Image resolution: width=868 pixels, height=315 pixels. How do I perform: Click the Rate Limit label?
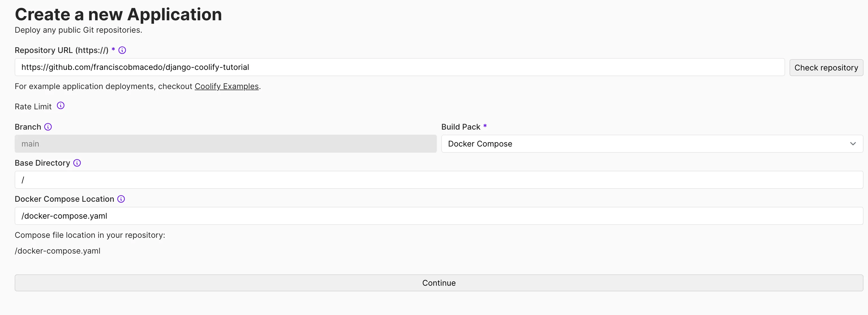[x=33, y=106]
